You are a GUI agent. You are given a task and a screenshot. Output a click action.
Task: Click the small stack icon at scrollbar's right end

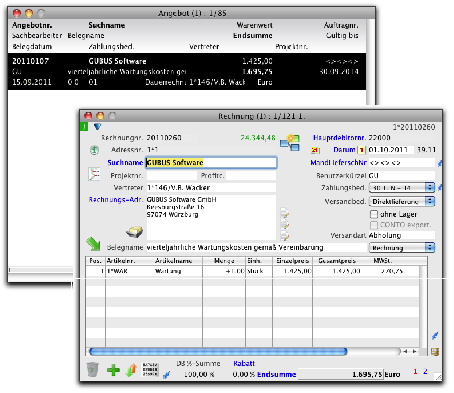435,352
